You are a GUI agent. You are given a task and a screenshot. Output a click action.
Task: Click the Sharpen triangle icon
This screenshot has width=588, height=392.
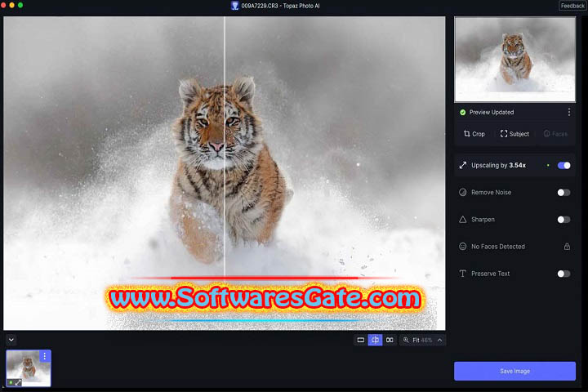463,220
